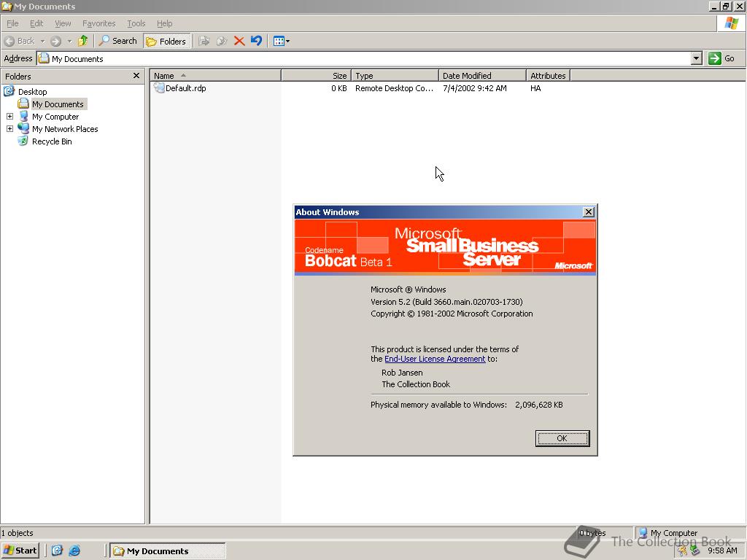
Task: Click the My Computer status bar zone
Action: pyautogui.click(x=690, y=533)
